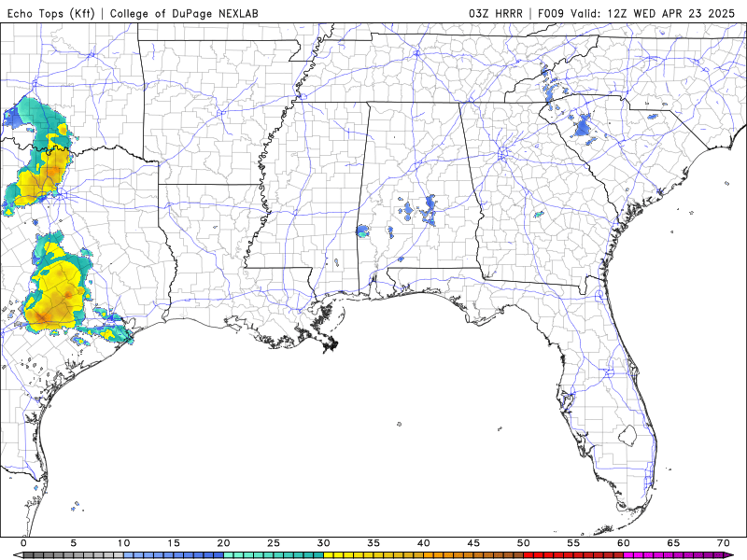Click the magenta section of the colorbar
This screenshot has width=747, height=560.
coord(673,555)
